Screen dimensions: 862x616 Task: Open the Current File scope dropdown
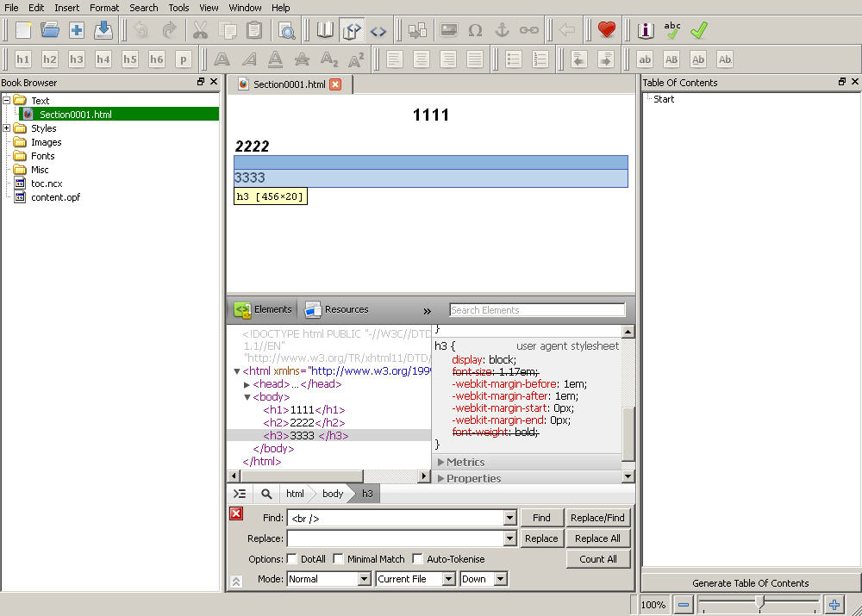[415, 579]
